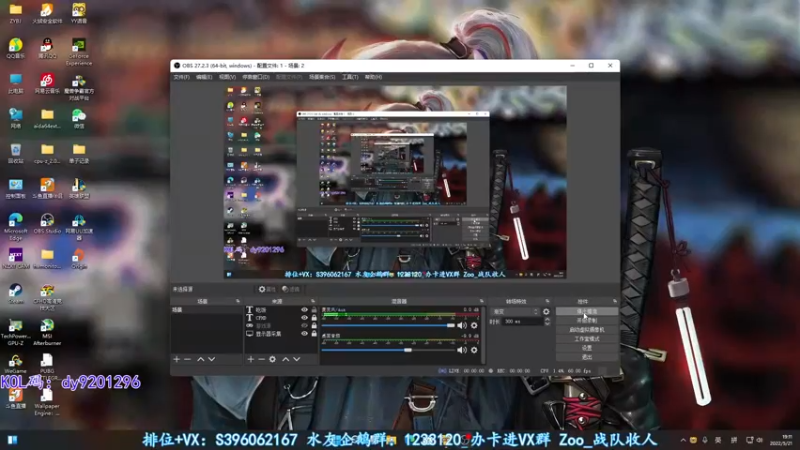Open transition properties gear next to 渐变
This screenshot has height=450, width=800.
coord(546,311)
